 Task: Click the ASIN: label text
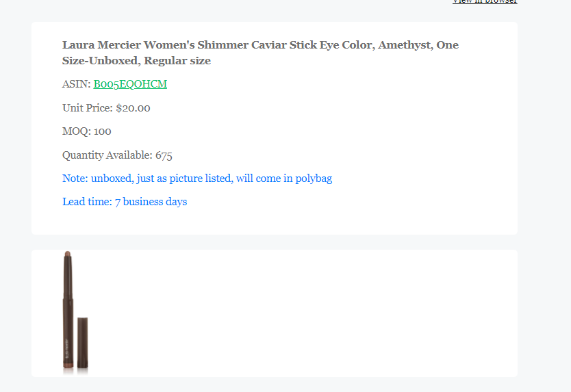76,84
